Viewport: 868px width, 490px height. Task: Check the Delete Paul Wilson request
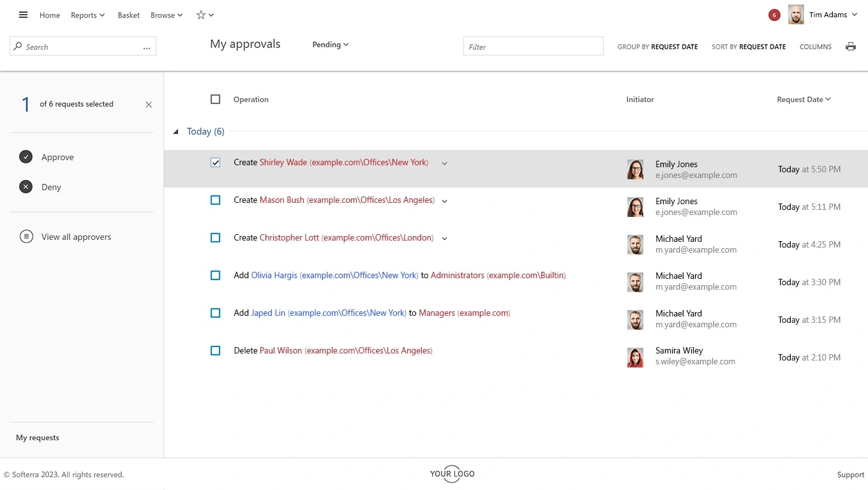tap(215, 351)
